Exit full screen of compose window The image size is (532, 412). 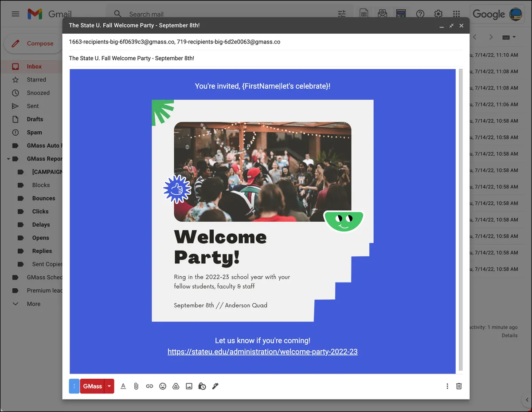(x=451, y=26)
